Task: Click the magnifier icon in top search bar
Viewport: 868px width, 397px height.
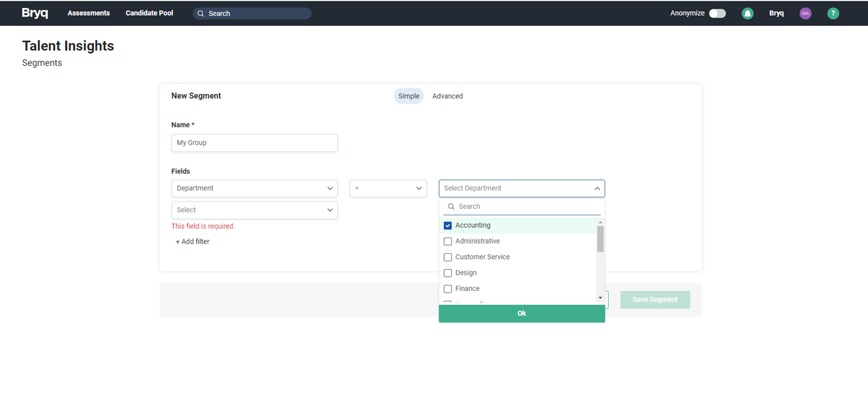Action: (201, 13)
